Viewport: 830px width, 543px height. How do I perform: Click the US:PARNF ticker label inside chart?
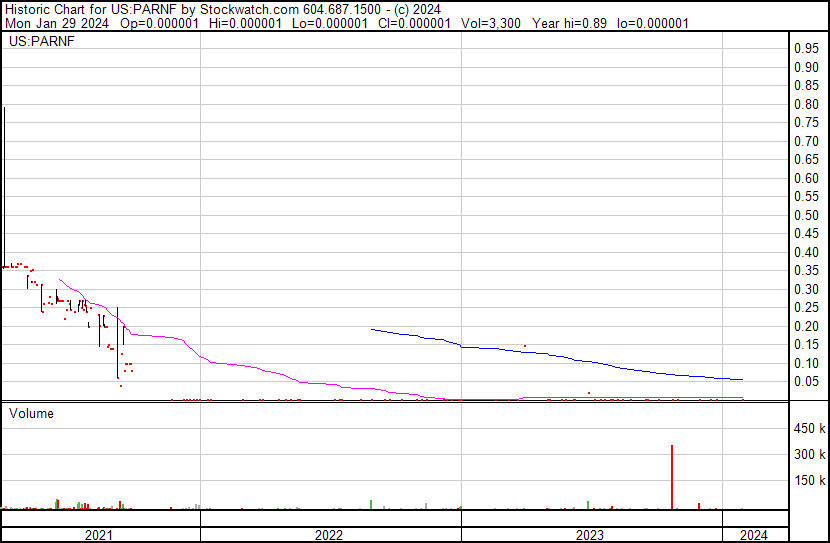point(41,42)
